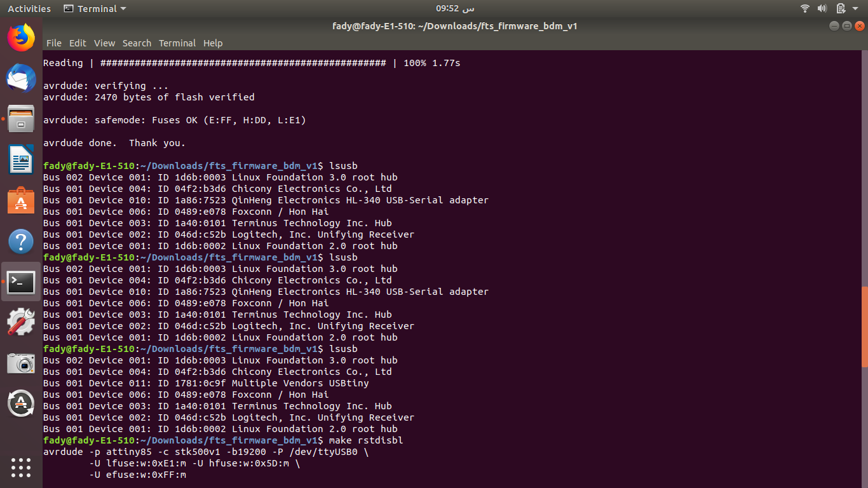Open Firefox from the dock
868x488 pixels.
tap(21, 37)
